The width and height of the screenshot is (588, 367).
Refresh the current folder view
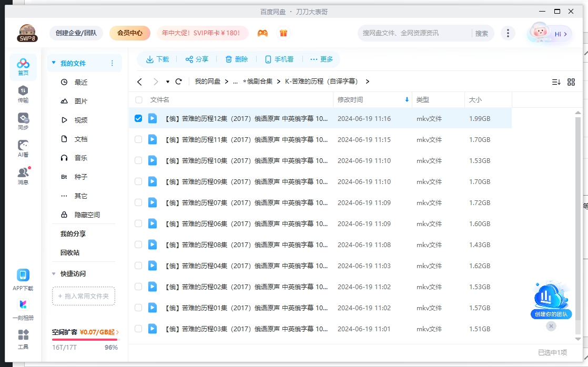click(x=179, y=81)
